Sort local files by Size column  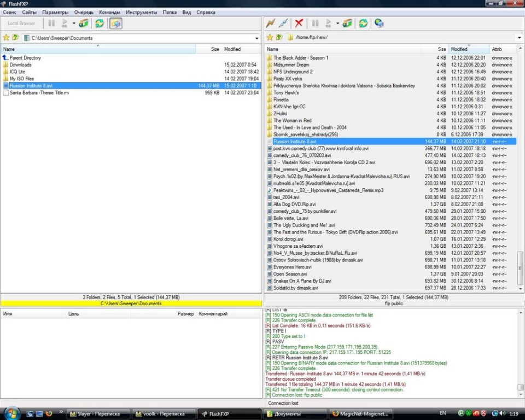click(x=208, y=49)
